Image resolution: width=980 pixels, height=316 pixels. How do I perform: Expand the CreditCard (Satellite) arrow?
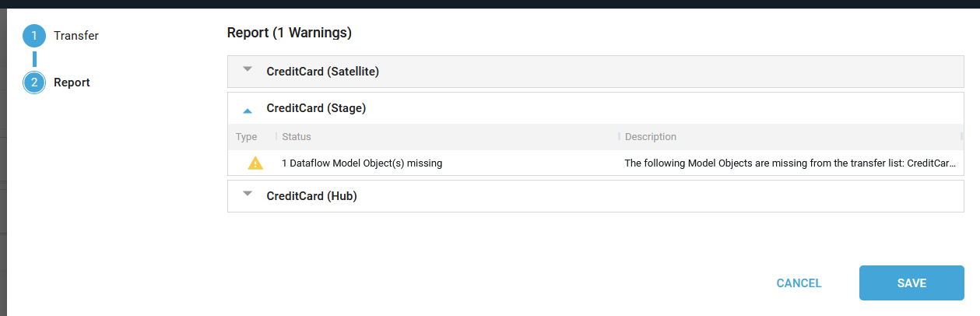pyautogui.click(x=248, y=69)
